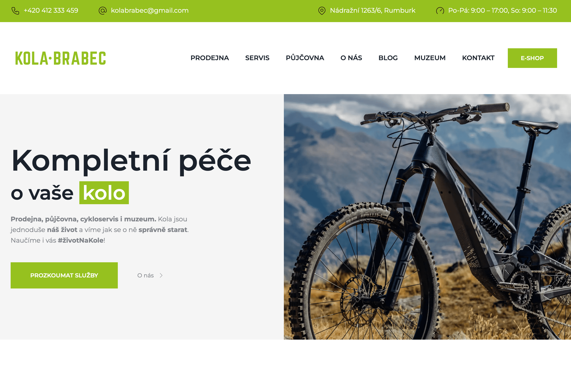The width and height of the screenshot is (571, 392).
Task: Open the Servis menu item
Action: (x=257, y=58)
